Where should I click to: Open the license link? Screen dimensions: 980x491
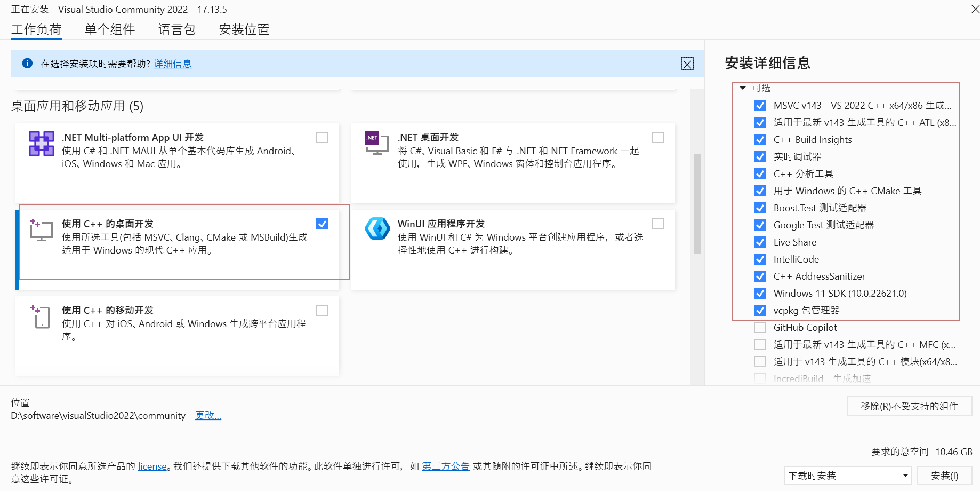(152, 466)
